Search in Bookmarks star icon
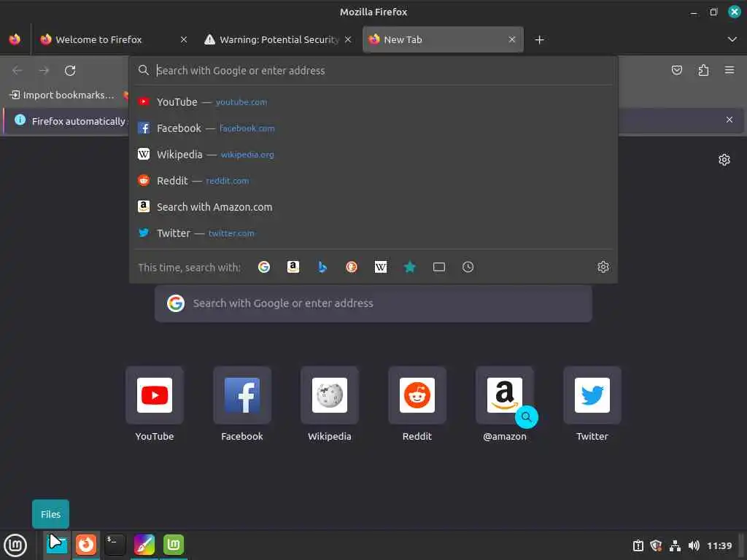 (x=410, y=267)
